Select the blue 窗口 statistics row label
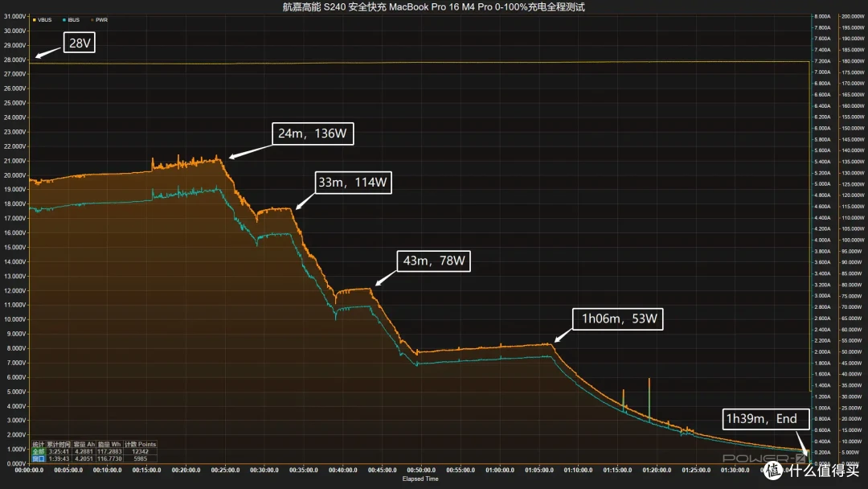This screenshot has width=868, height=489. click(x=39, y=458)
